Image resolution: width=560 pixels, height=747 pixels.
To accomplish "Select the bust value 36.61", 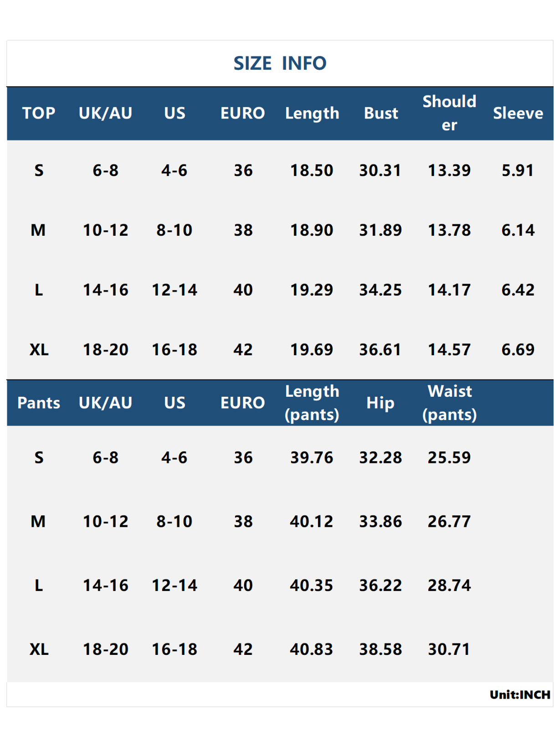I will click(380, 350).
